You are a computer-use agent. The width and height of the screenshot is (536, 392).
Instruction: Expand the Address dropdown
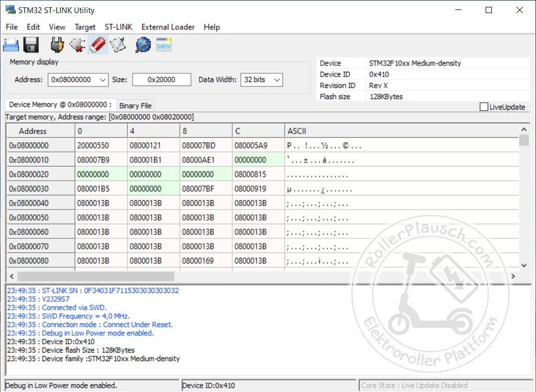102,80
